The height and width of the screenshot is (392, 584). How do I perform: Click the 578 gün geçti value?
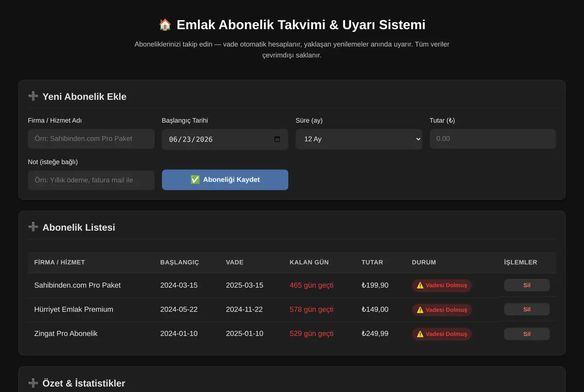311,309
